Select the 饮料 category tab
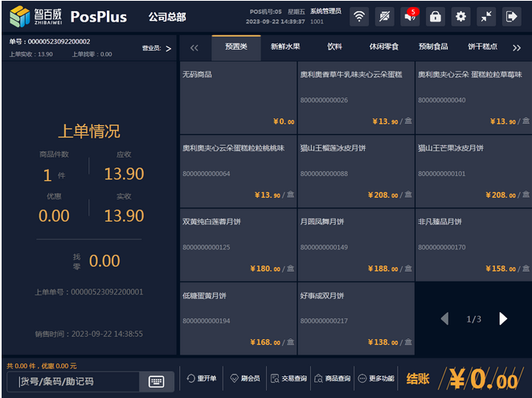The height and width of the screenshot is (398, 532). pyautogui.click(x=334, y=47)
